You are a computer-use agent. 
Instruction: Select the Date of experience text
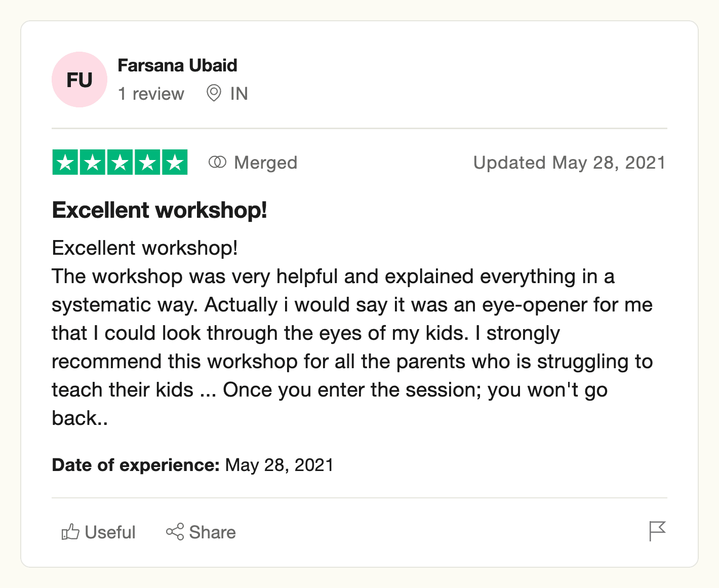135,464
